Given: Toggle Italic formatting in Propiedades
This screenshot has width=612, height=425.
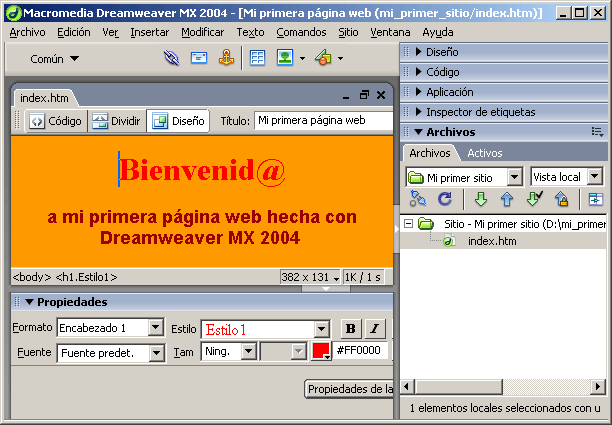Looking at the screenshot, I should click(x=374, y=328).
